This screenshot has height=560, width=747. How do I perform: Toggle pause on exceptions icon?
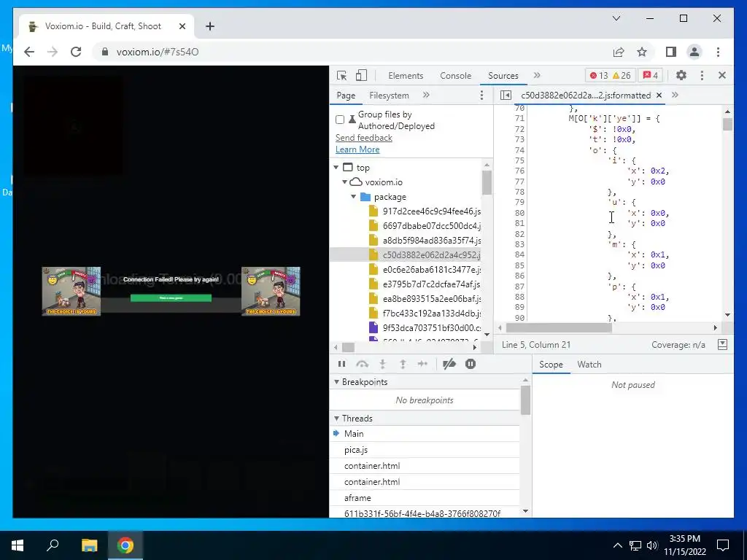[471, 365]
